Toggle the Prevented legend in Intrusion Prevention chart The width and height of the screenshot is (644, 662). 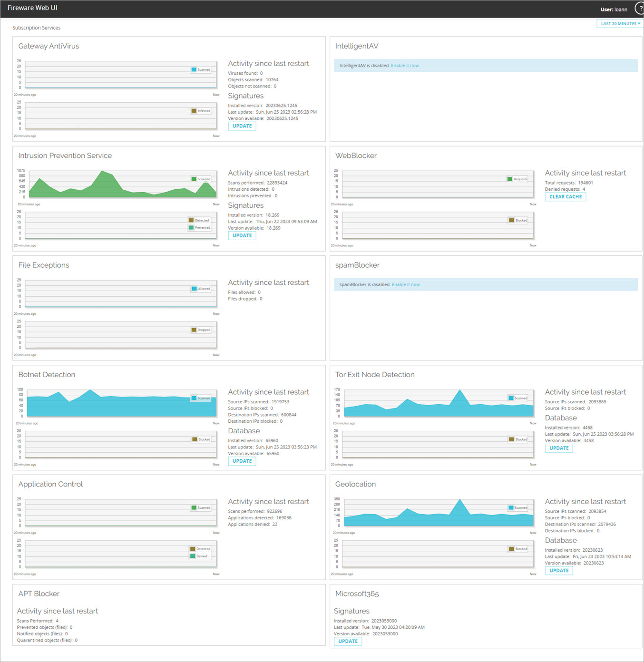pyautogui.click(x=191, y=228)
